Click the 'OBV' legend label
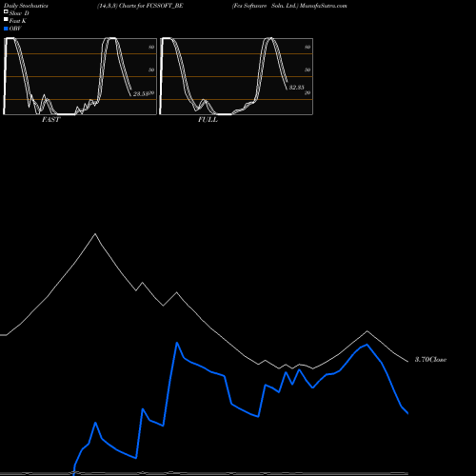The height and width of the screenshot is (476, 476). [15, 29]
